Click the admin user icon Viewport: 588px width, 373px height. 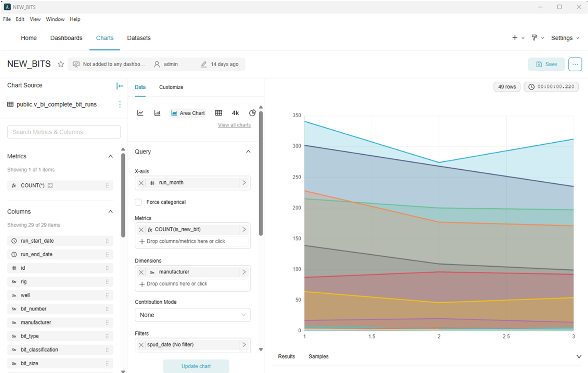click(x=157, y=64)
